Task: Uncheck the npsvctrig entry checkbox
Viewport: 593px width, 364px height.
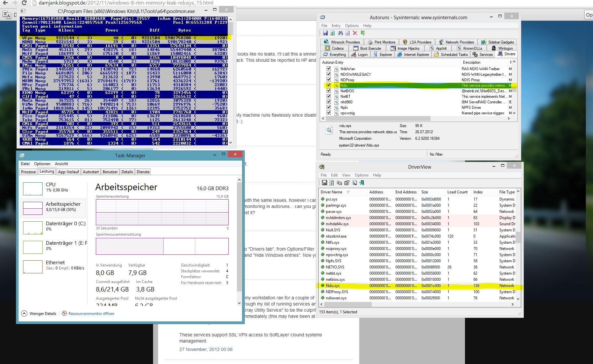Action: [x=329, y=113]
